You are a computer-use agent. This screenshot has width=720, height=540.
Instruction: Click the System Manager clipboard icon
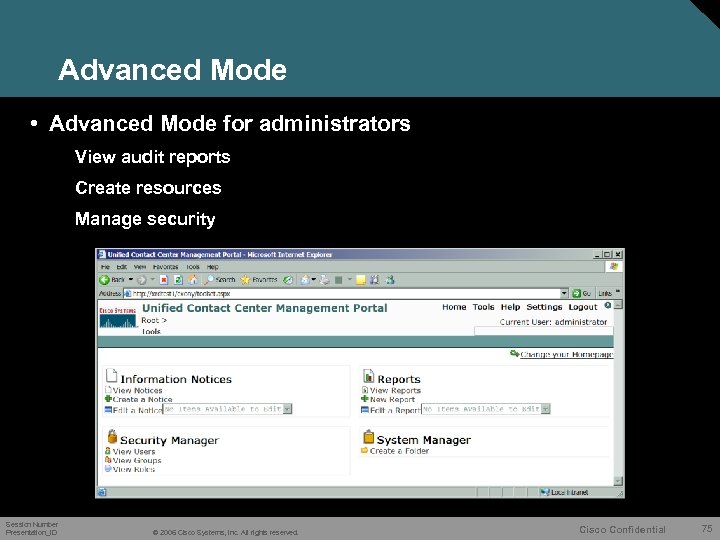click(369, 437)
